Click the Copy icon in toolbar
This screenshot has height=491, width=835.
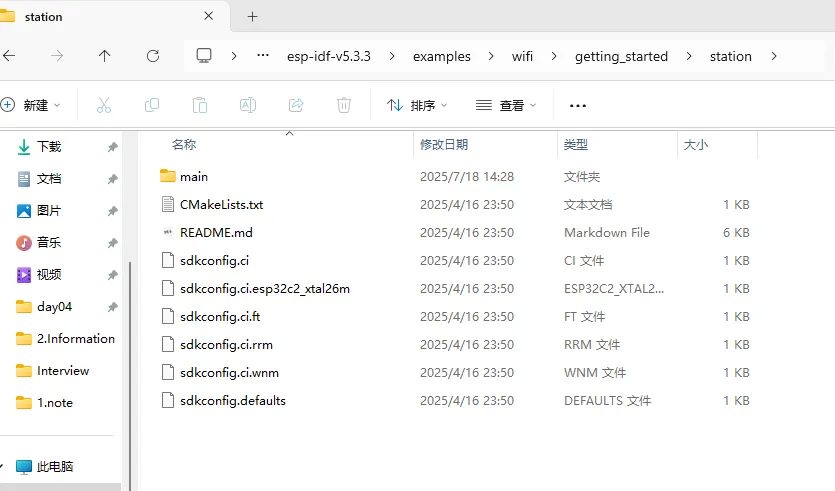pos(152,105)
